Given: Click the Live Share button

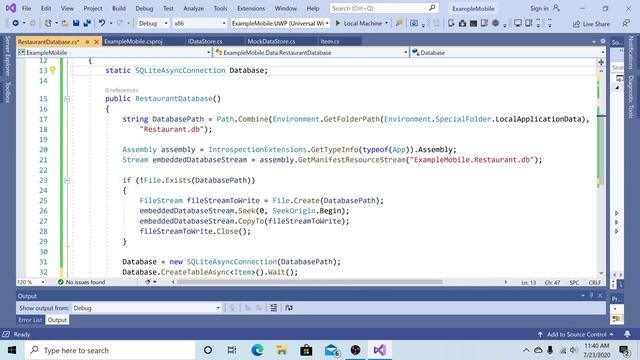Looking at the screenshot, I should point(591,24).
